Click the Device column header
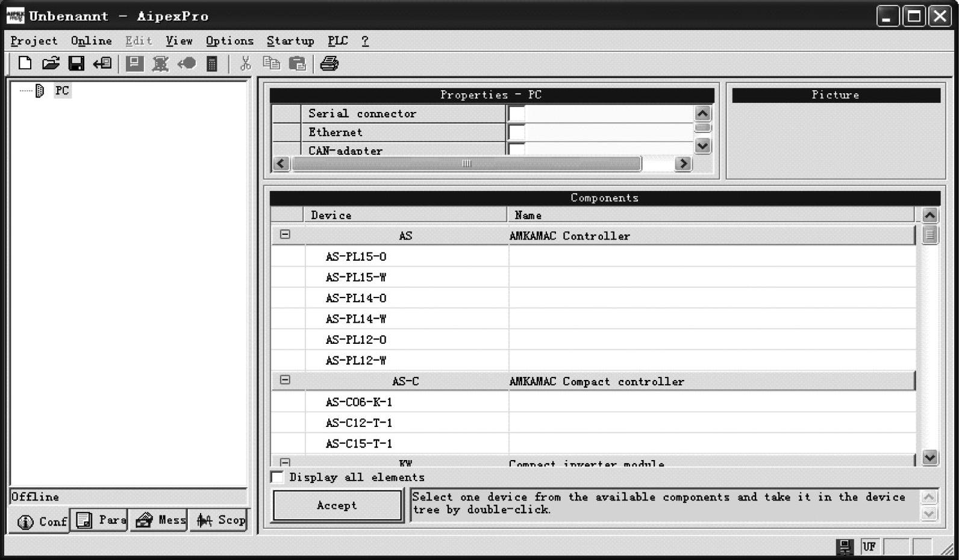This screenshot has height=560, width=959. pyautogui.click(x=405, y=215)
